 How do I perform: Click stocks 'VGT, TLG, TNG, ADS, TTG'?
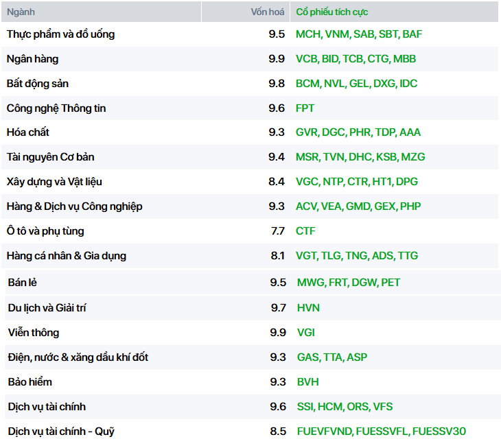click(x=357, y=255)
